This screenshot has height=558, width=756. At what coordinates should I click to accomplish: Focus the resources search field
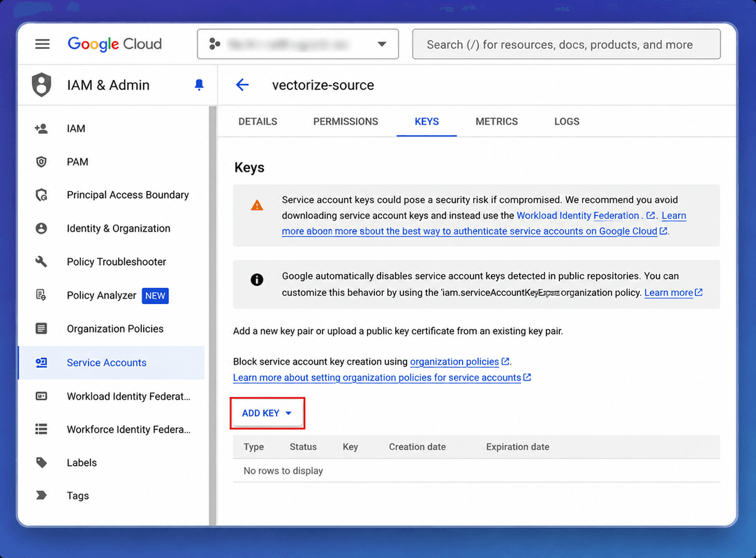point(566,45)
